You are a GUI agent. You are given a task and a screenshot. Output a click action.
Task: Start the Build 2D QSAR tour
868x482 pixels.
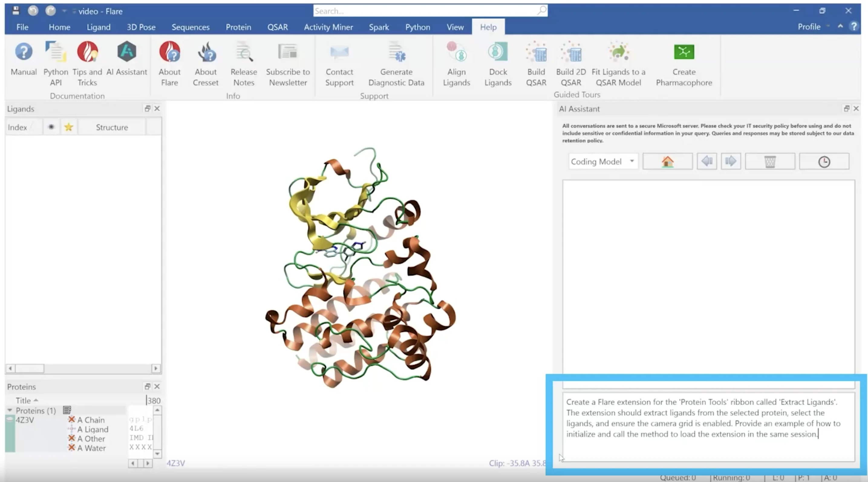point(571,63)
